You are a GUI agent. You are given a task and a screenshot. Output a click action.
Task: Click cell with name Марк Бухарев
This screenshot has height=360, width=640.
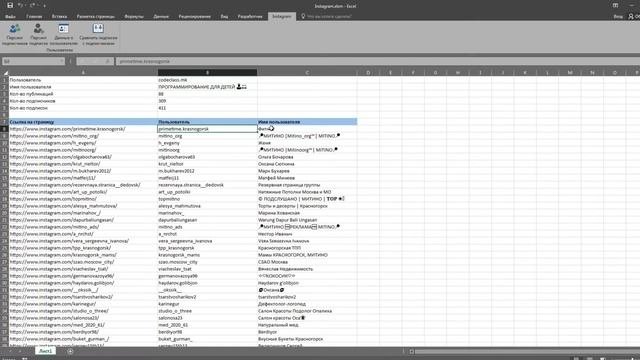tap(307, 171)
